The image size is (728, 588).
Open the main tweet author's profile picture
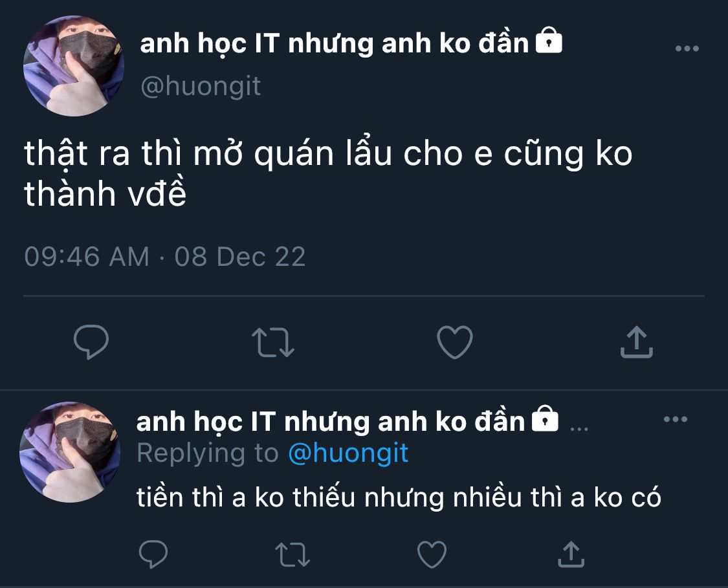pos(74,66)
